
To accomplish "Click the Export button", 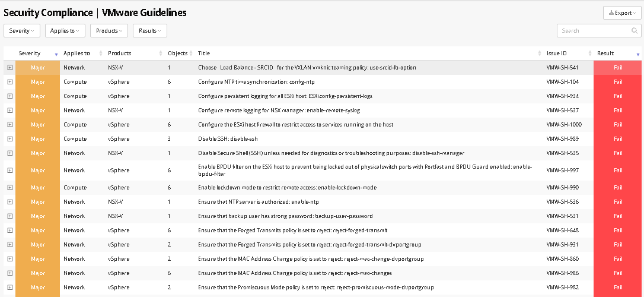I will 622,13.
